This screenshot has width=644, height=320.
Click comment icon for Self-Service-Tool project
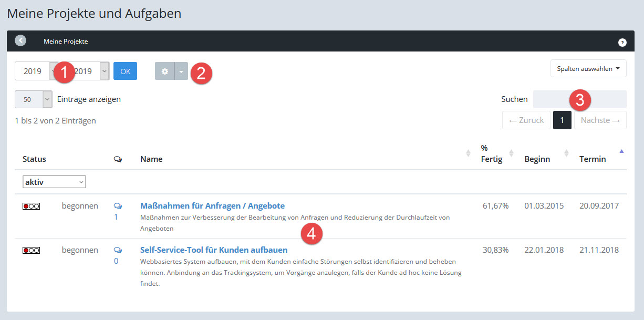pyautogui.click(x=118, y=250)
